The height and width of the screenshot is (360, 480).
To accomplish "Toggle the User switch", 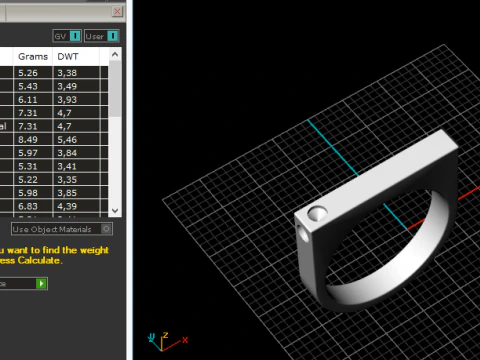I will 102,36.
